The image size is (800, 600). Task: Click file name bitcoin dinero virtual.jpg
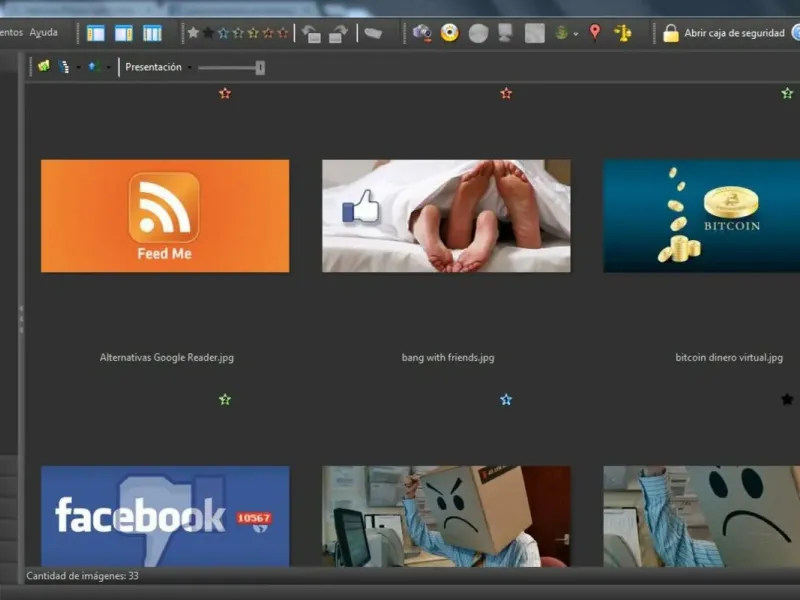729,358
